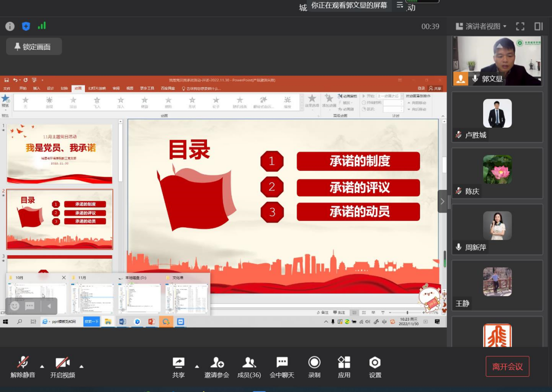The image size is (552, 392).
Task: Open PowerPoint icon on shared taskbar
Action: (152, 322)
